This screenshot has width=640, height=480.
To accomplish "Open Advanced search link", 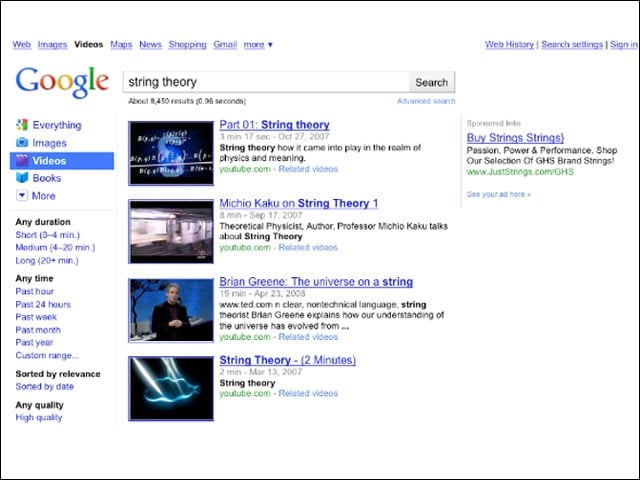I will (x=426, y=101).
